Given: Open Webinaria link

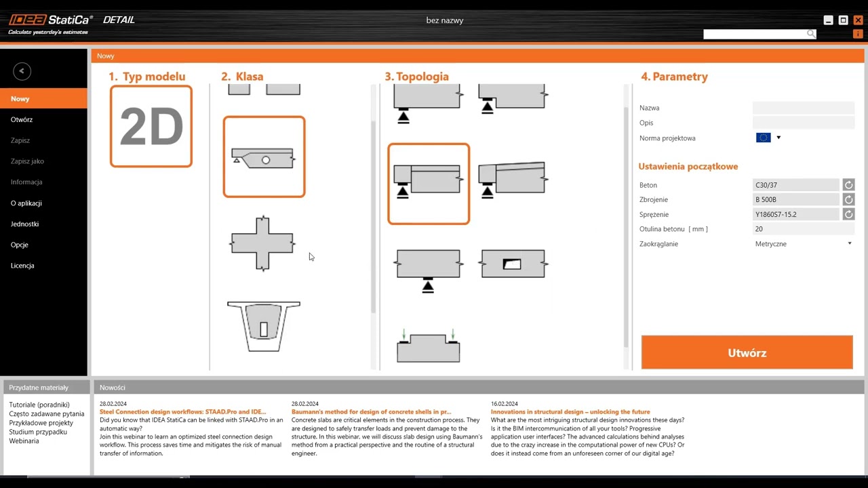Looking at the screenshot, I should [x=24, y=441].
